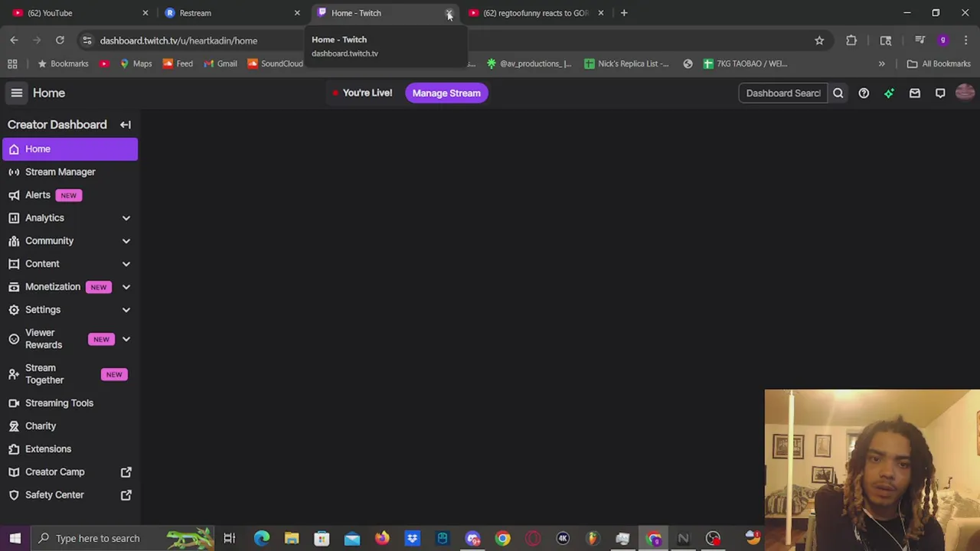Expand the Community section
This screenshot has width=980, height=551.
click(x=126, y=241)
